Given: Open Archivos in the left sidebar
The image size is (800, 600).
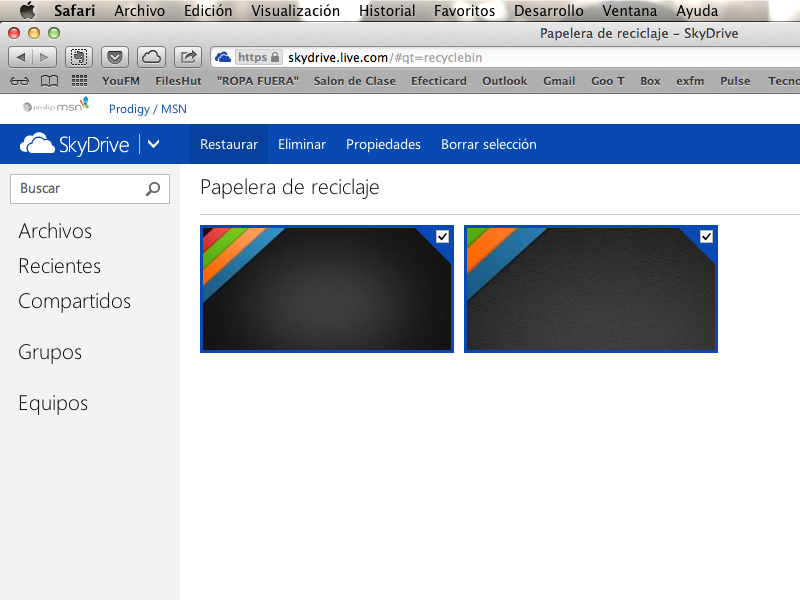Looking at the screenshot, I should pos(55,231).
